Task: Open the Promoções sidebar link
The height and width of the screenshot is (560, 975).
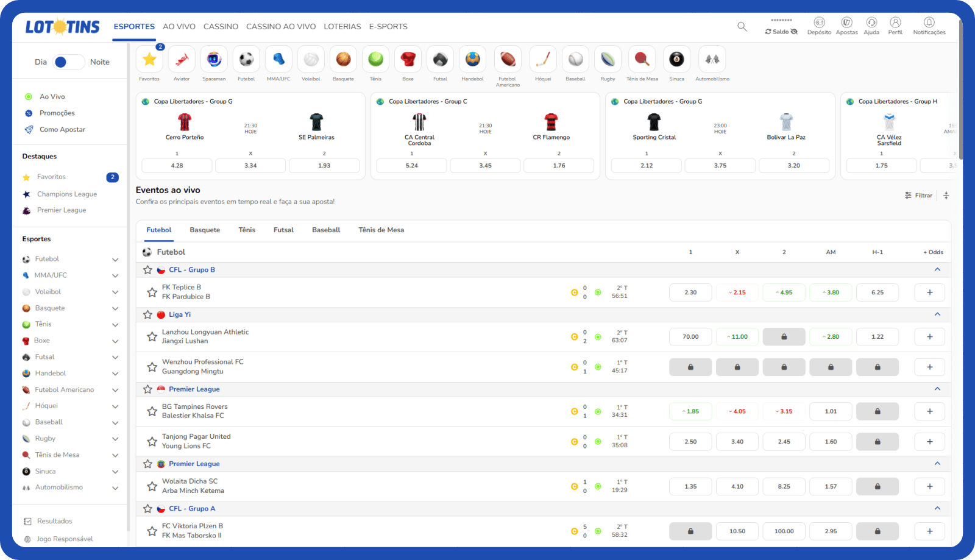Action: click(57, 113)
